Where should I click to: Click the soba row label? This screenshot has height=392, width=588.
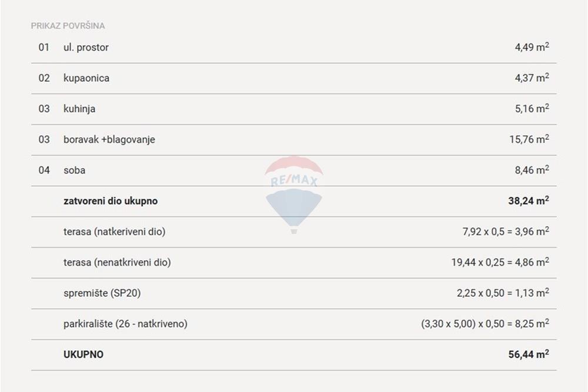74,170
